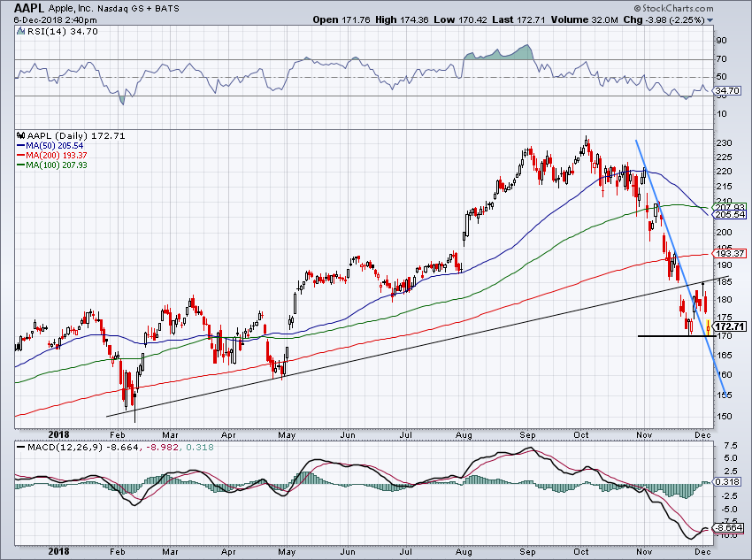Click the AAPL daily candlestick legend icon
The width and height of the screenshot is (752, 560).
tap(21, 135)
